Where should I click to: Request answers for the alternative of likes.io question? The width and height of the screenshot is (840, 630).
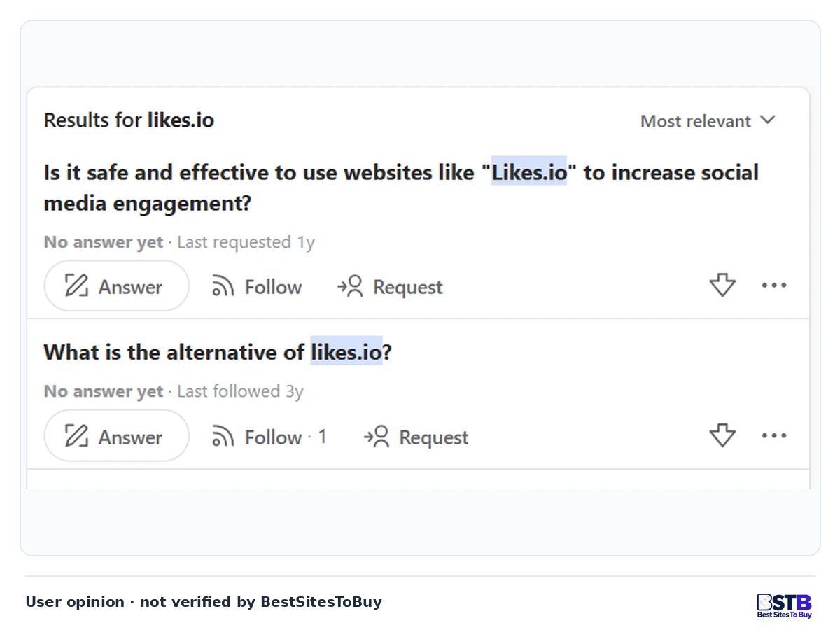pos(416,437)
